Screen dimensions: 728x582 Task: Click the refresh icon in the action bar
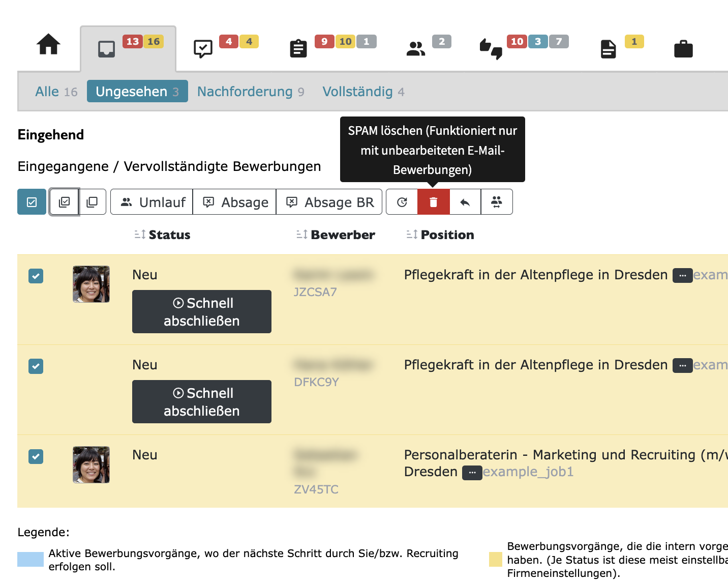[402, 202]
